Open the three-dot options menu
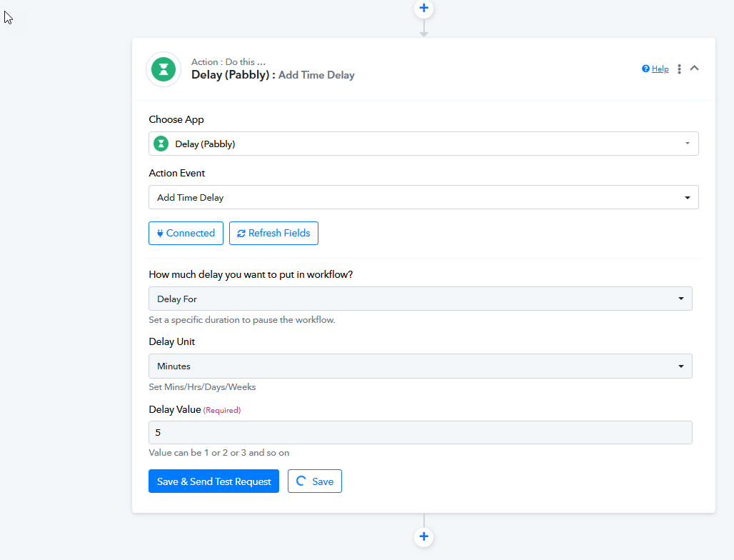Image resolution: width=734 pixels, height=560 pixels. [x=679, y=69]
